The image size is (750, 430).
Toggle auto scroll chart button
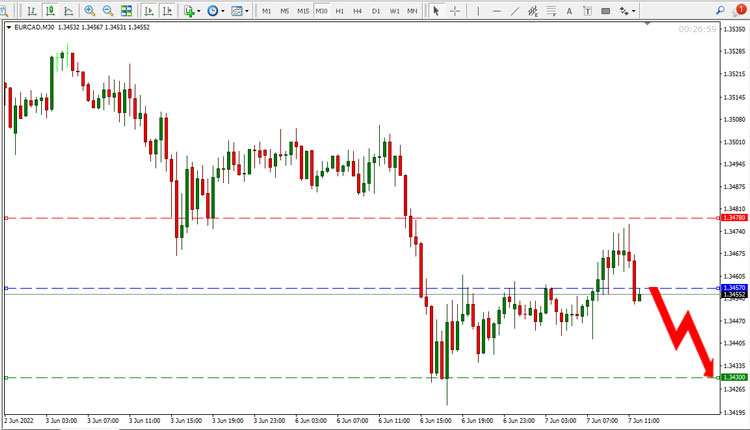pos(149,11)
